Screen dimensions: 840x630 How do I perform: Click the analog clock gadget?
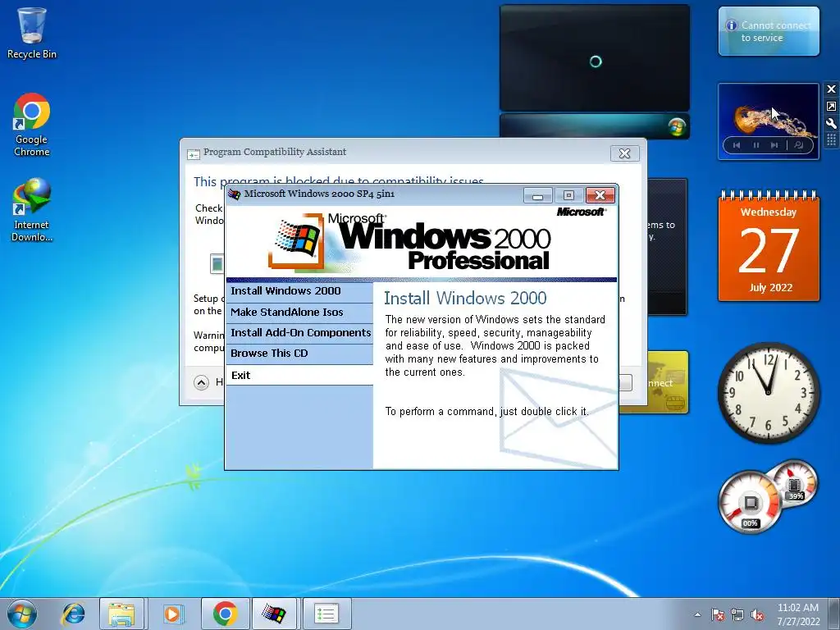pyautogui.click(x=769, y=393)
